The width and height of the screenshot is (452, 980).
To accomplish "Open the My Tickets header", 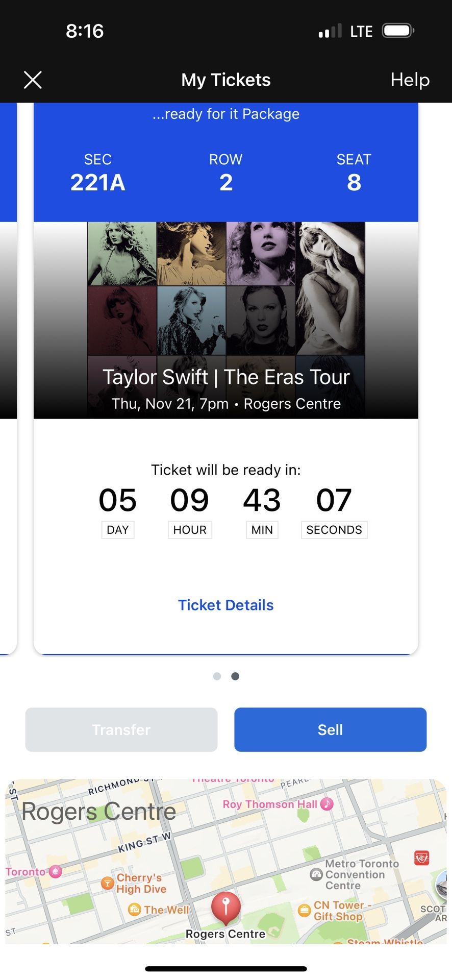I will (226, 80).
